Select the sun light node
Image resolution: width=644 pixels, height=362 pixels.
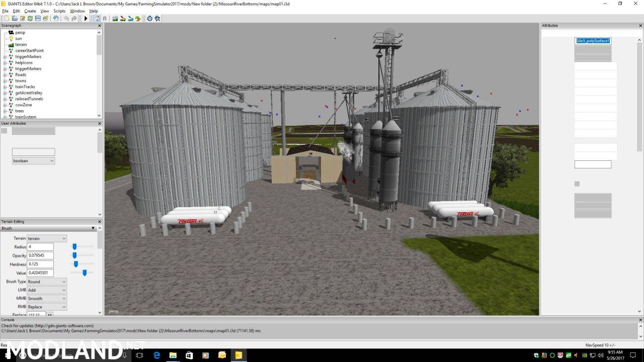pyautogui.click(x=19, y=38)
